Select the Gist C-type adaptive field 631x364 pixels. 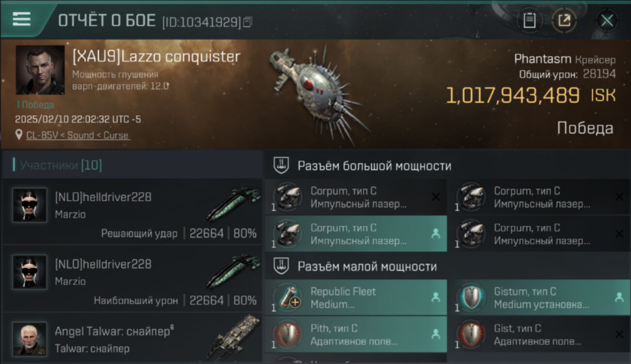click(x=539, y=334)
